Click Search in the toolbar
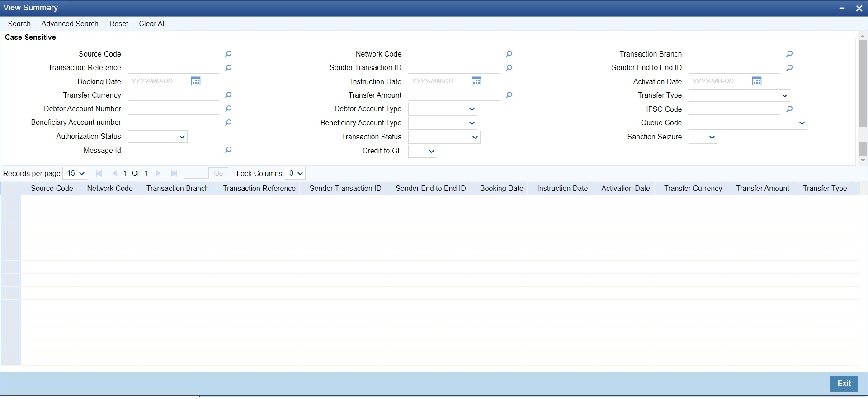The width and height of the screenshot is (868, 399). pyautogui.click(x=19, y=24)
